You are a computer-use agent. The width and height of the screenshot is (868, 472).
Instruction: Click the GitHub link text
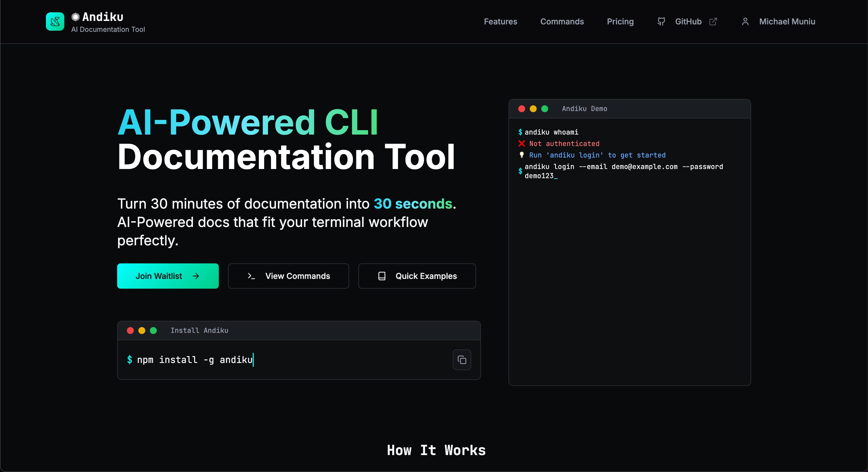coord(688,22)
